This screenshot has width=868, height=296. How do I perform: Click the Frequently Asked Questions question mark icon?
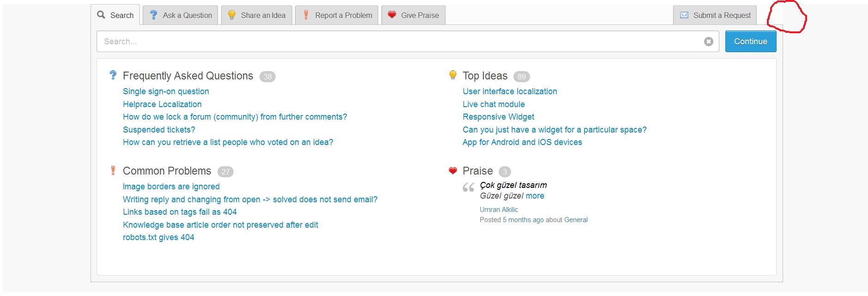(x=113, y=75)
